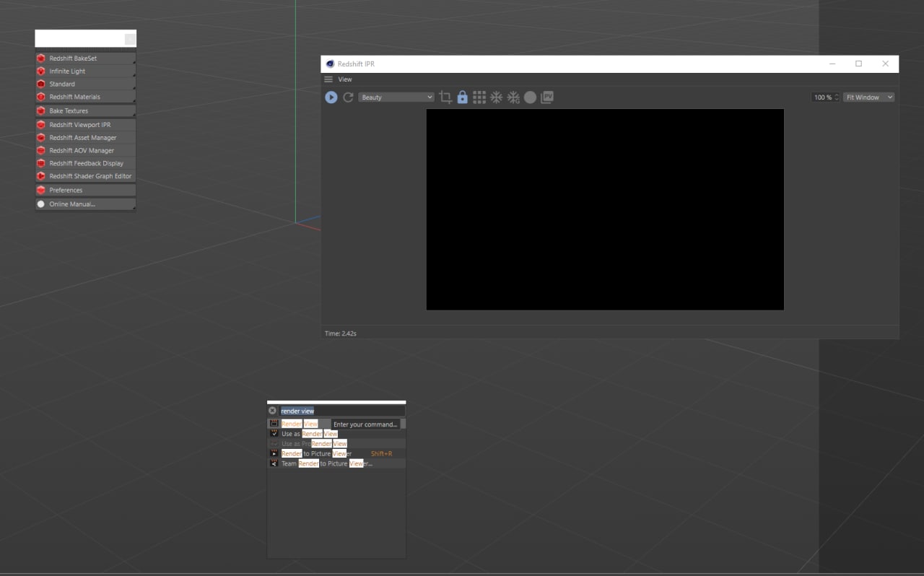Viewport: 924px width, 576px height.
Task: Click the Preferences red cube icon
Action: pos(41,191)
